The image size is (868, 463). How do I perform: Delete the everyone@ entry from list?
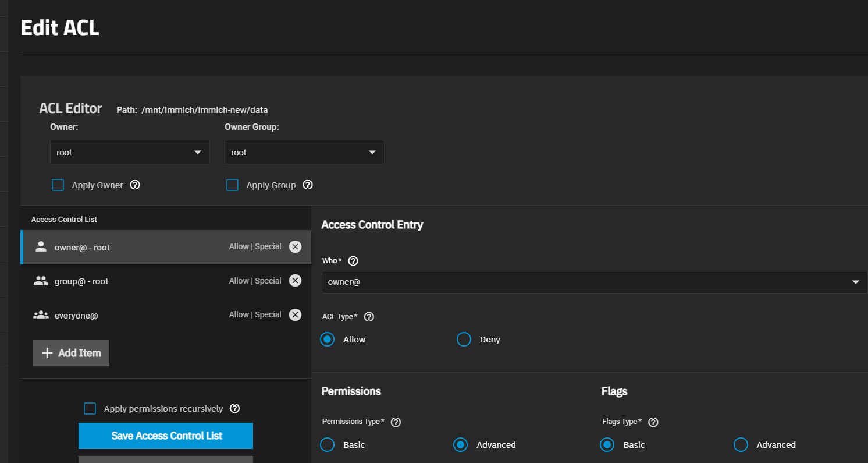(296, 315)
